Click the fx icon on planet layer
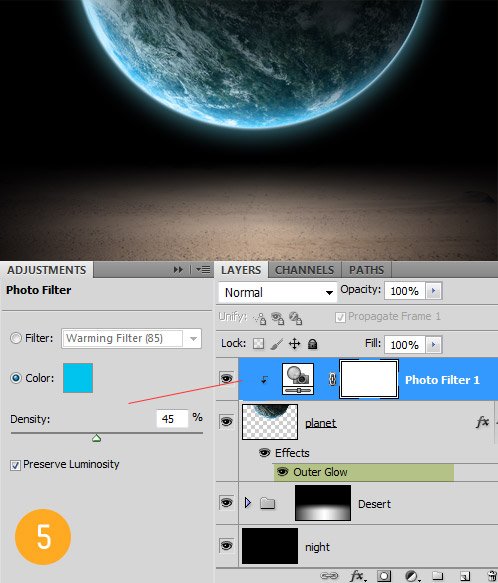 point(482,422)
